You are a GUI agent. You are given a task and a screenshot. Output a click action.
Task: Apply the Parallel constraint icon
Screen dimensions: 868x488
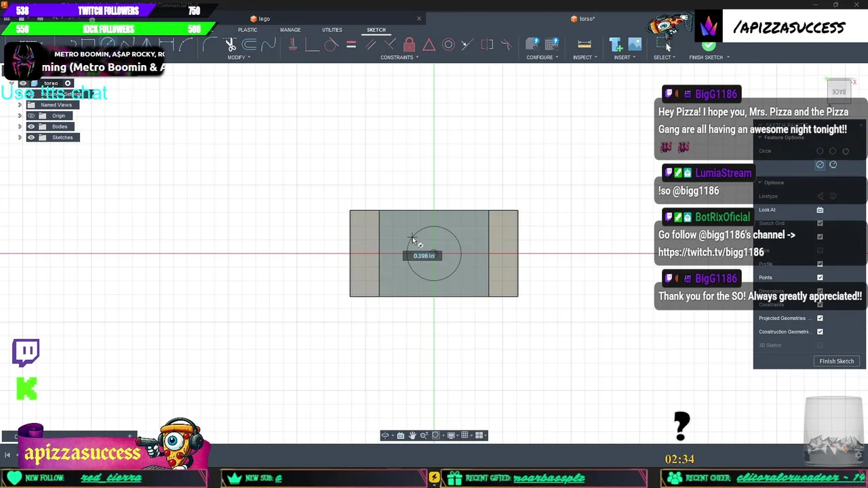[370, 45]
